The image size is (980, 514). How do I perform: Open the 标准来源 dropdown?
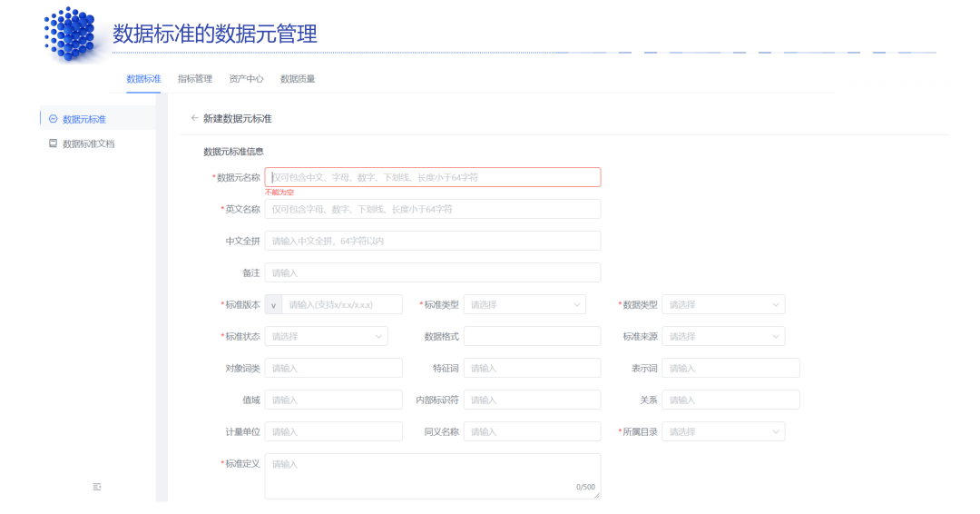723,336
